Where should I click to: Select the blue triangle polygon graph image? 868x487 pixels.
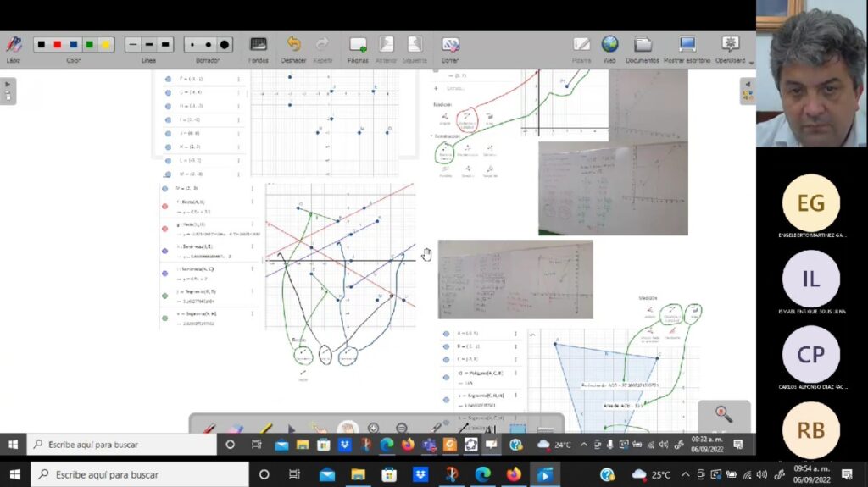(614, 381)
